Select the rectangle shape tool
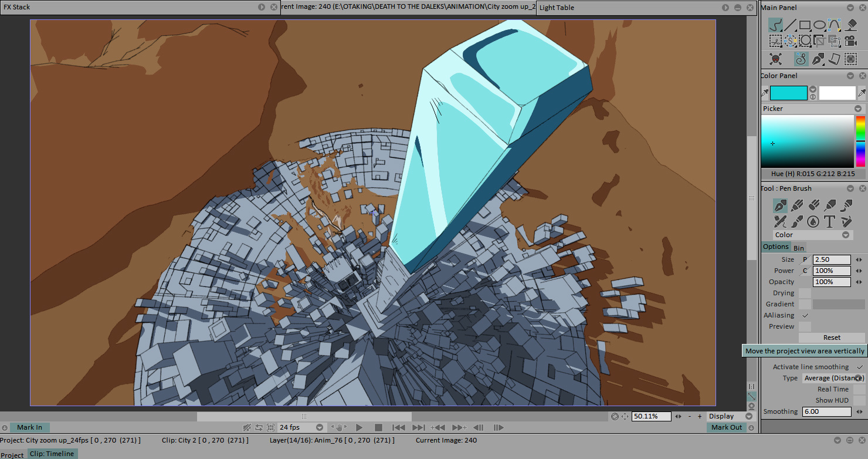The height and width of the screenshot is (459, 868). pos(805,25)
